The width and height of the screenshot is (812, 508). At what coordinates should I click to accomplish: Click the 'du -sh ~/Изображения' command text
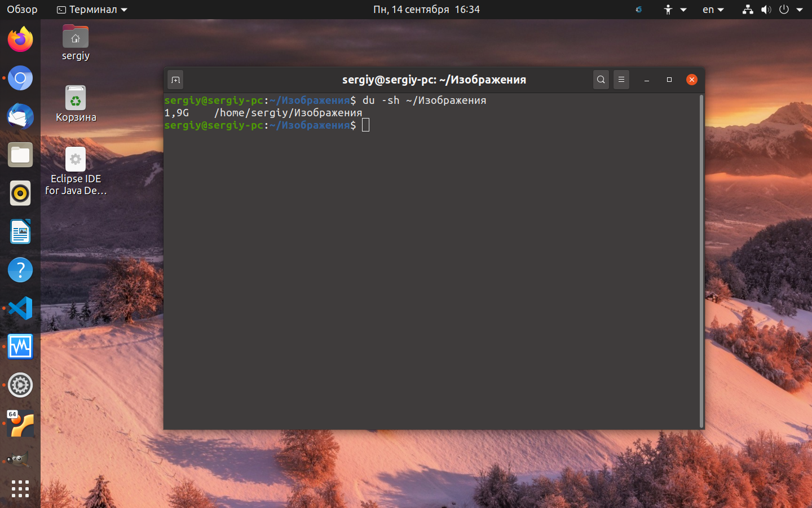click(x=424, y=100)
